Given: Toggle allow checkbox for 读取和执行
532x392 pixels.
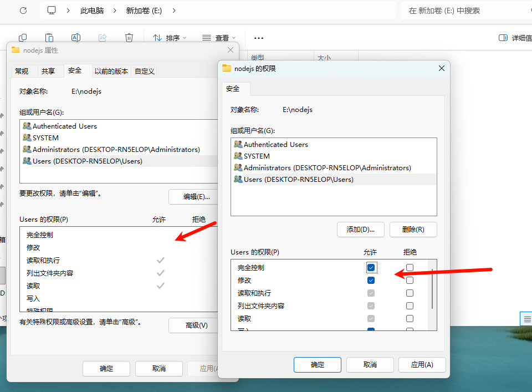Looking at the screenshot, I should [371, 293].
